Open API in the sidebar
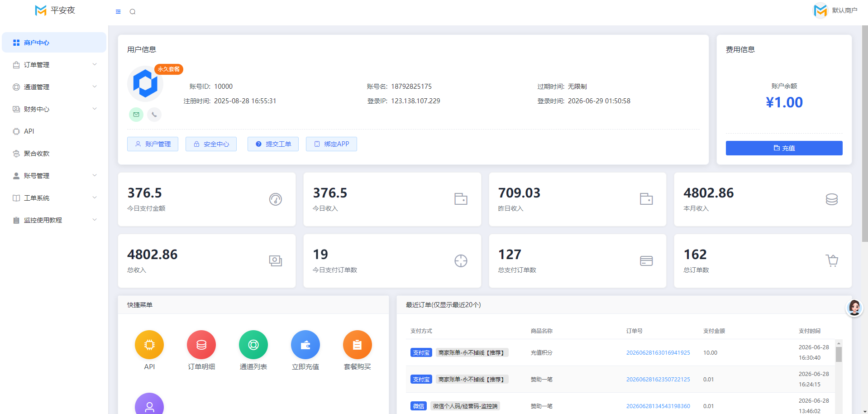 tap(54, 131)
